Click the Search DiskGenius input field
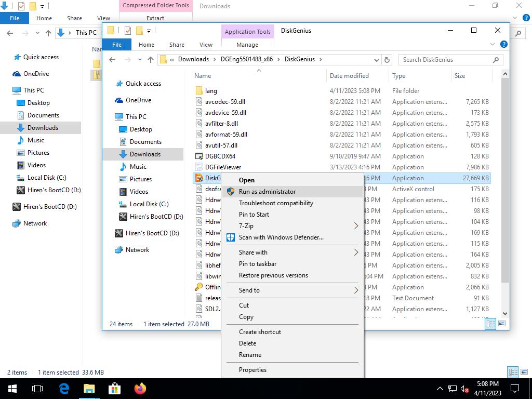 446,60
